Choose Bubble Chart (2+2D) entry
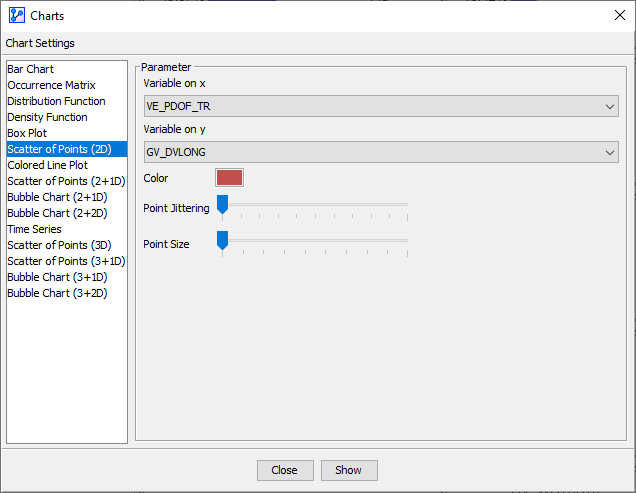This screenshot has width=636, height=493. pos(57,213)
